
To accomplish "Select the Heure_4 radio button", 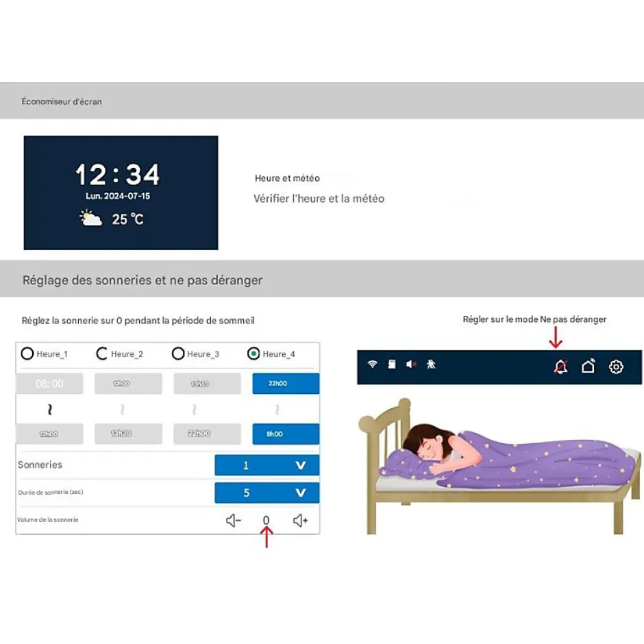I will pyautogui.click(x=253, y=354).
